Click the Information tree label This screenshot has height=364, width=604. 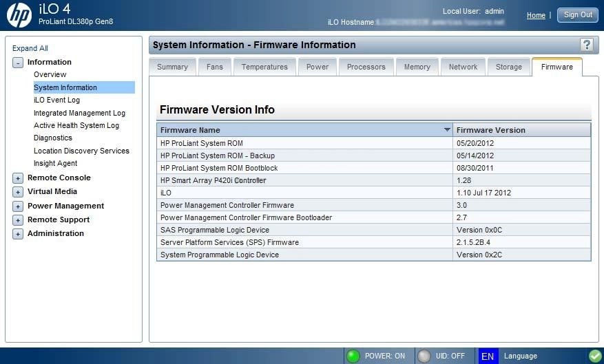point(50,62)
